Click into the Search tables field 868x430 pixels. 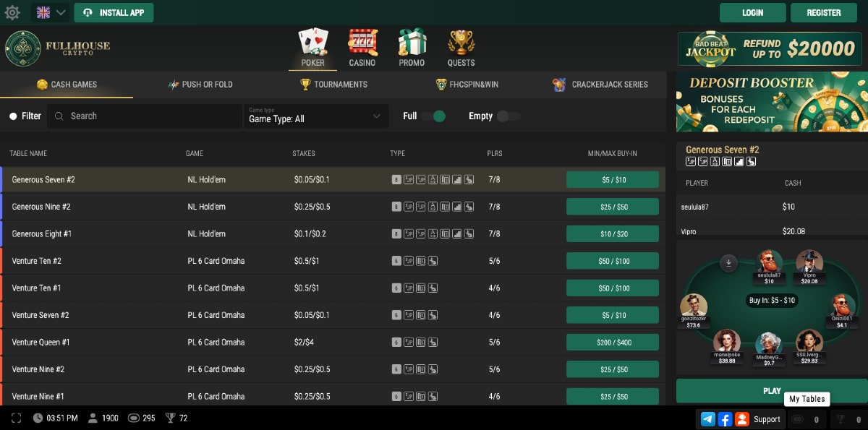145,116
